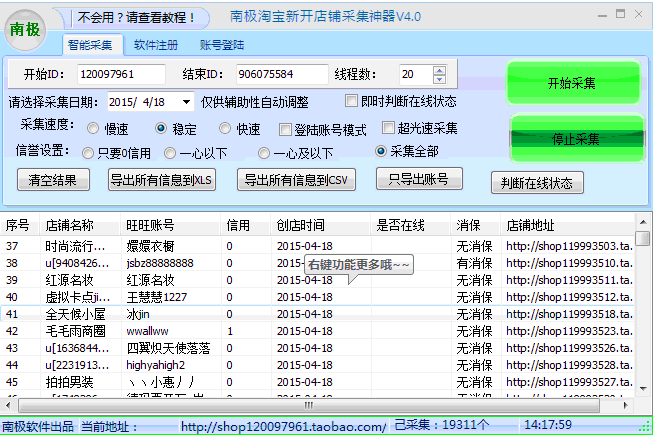
Task: Open the 请查看教程 tutorial link
Action: point(137,17)
